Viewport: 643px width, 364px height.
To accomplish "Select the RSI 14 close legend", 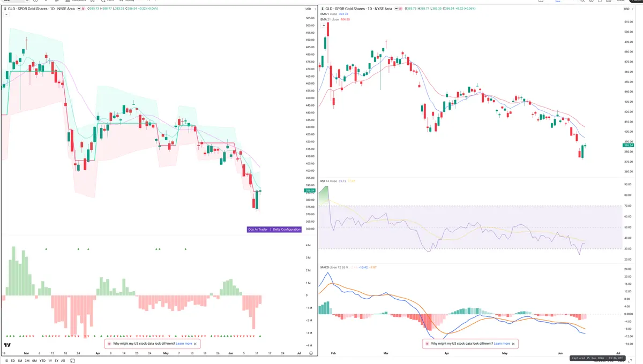I will click(x=327, y=181).
